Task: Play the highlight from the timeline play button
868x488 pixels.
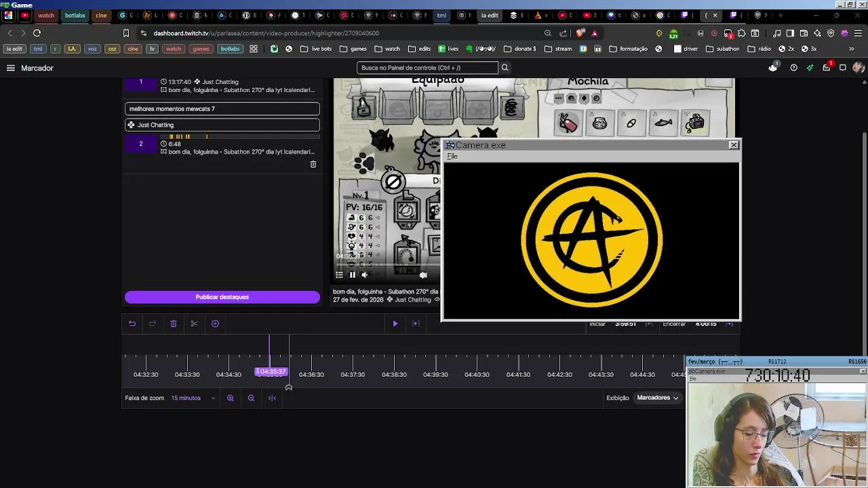Action: [x=395, y=323]
